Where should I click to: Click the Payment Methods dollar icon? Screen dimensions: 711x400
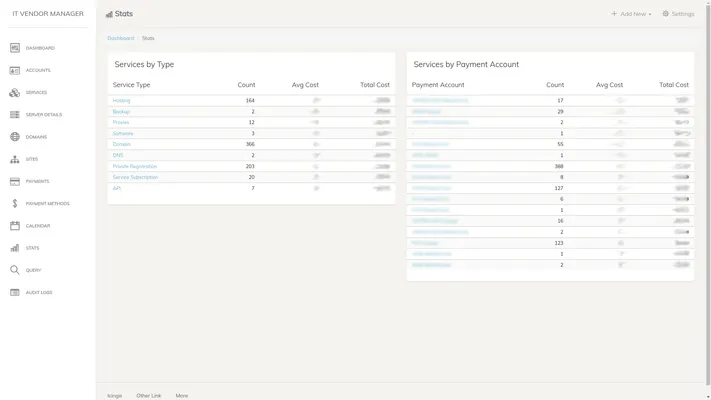click(15, 203)
